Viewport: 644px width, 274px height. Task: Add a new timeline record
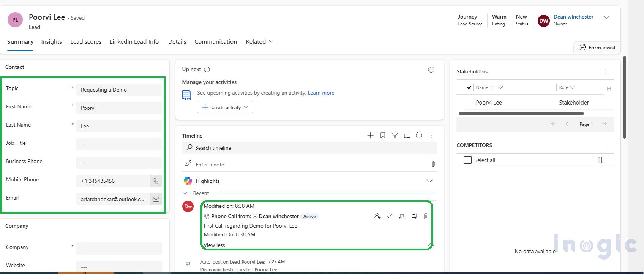pyautogui.click(x=370, y=135)
